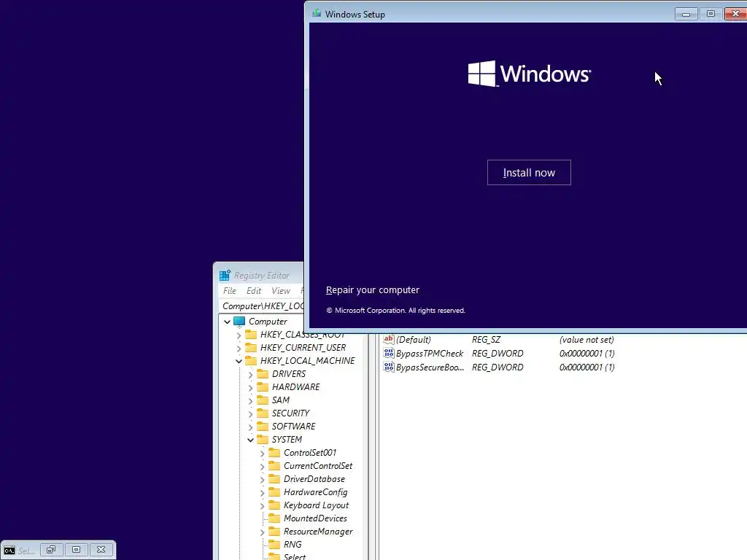Select MountedDevices folder icon

(274, 518)
